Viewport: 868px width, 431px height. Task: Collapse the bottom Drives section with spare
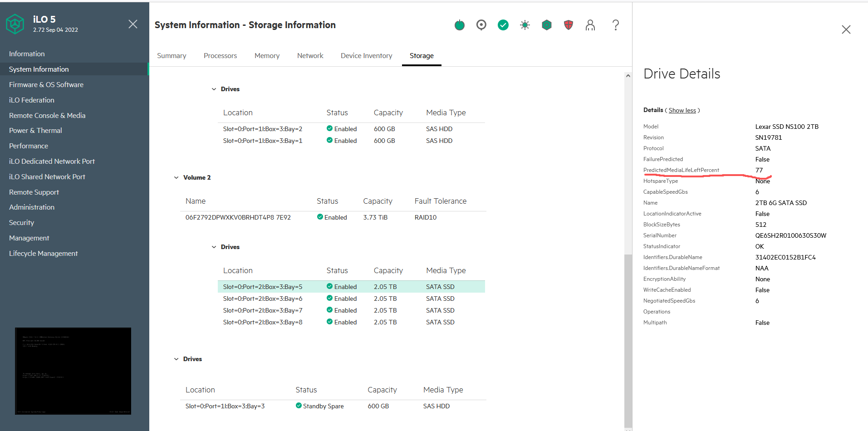(176, 359)
